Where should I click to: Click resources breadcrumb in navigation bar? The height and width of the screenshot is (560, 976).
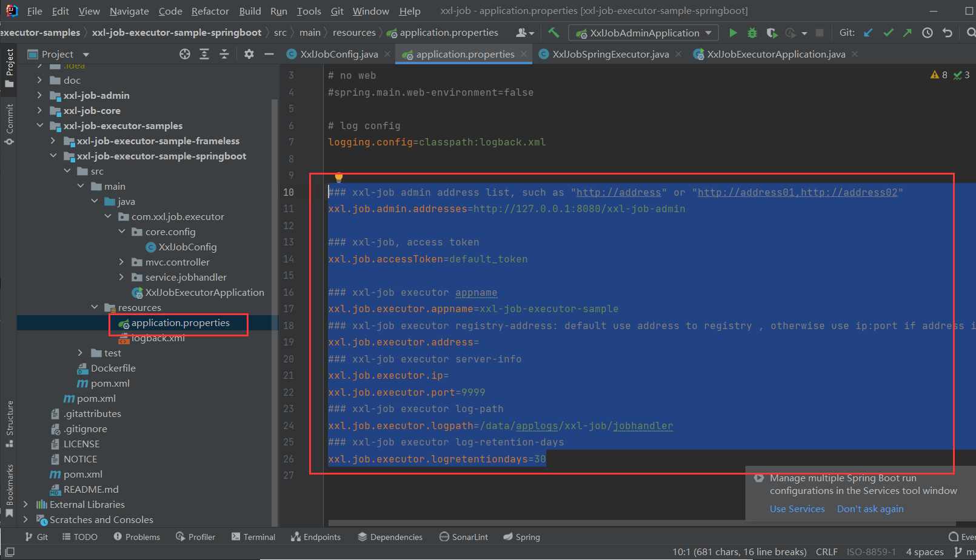354,32
